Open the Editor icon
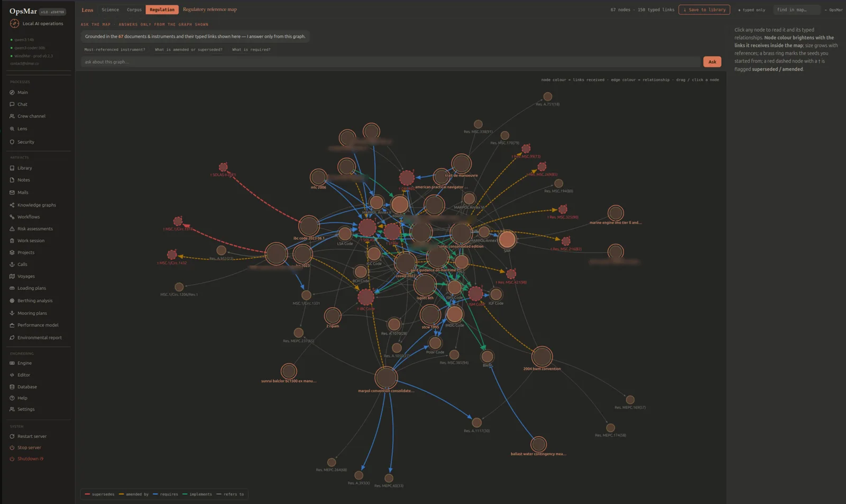Screen dimensions: 846x504 click(12, 375)
